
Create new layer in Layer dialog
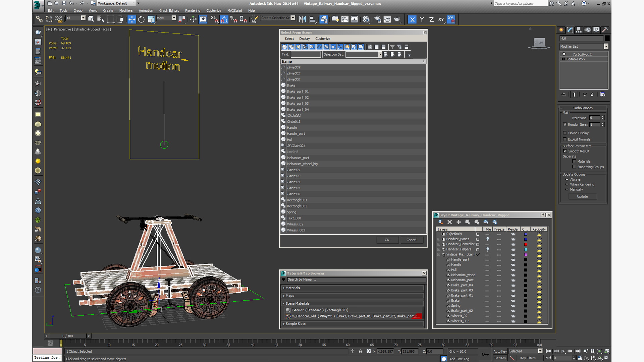point(440,222)
